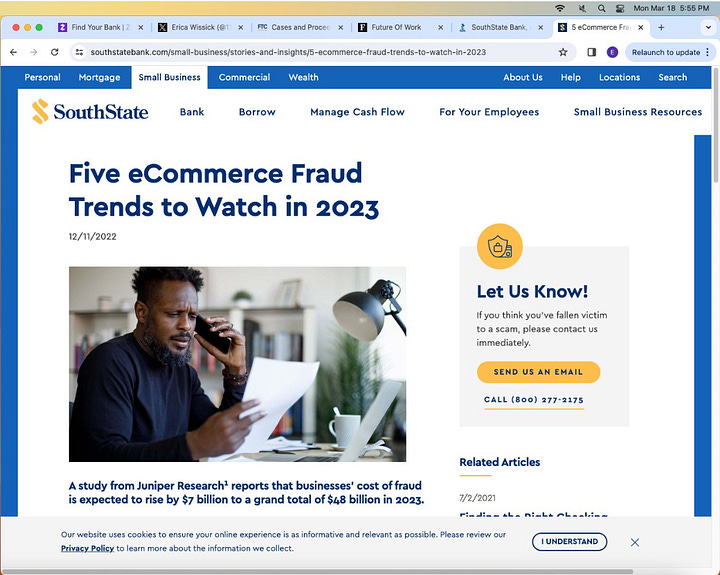Click the Relaunch to update button
This screenshot has width=720, height=575.
665,52
